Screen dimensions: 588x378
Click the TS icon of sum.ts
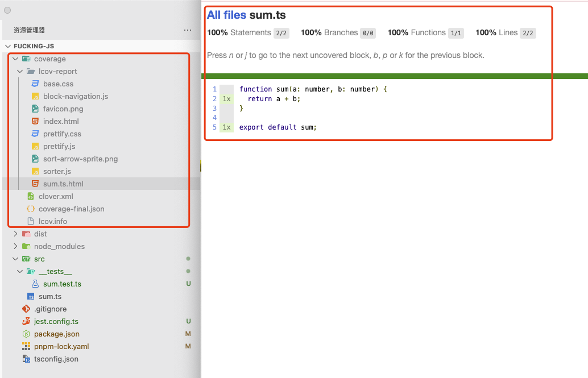pyautogui.click(x=31, y=296)
